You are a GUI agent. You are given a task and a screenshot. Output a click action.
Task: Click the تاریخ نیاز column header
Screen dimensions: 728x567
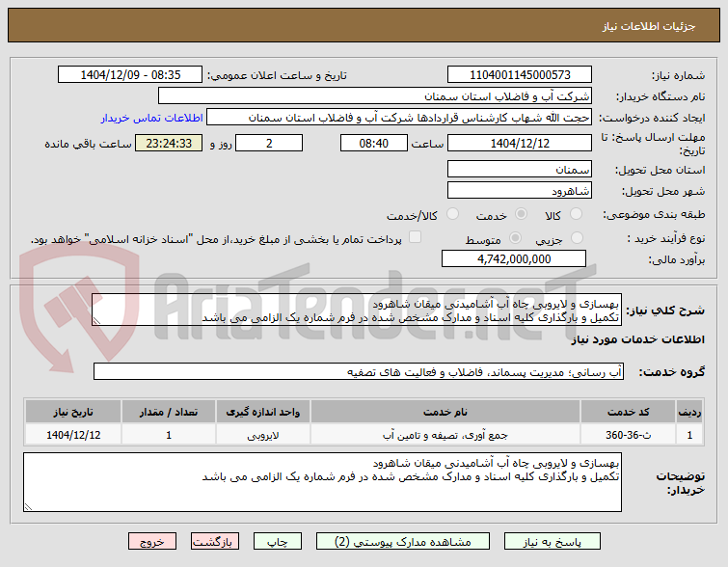[x=73, y=412]
